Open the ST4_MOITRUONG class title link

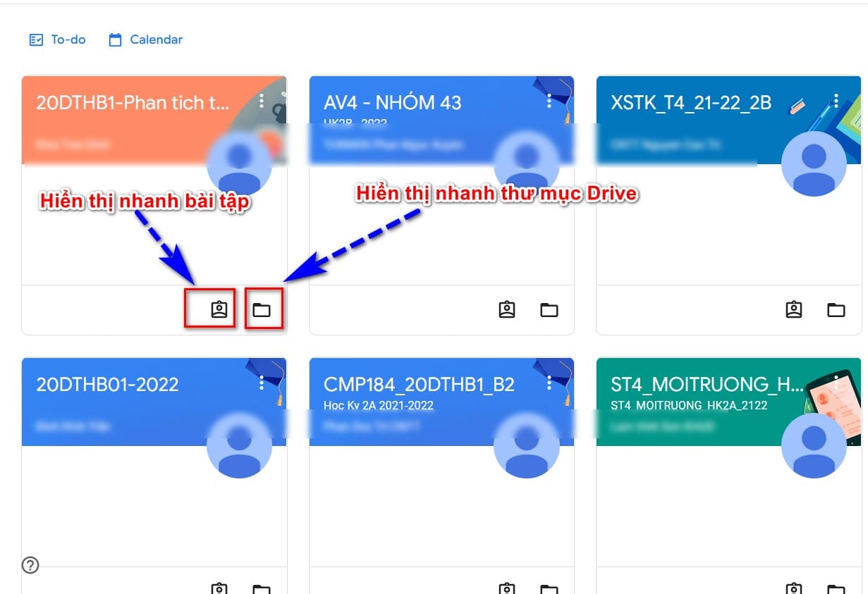click(x=707, y=385)
